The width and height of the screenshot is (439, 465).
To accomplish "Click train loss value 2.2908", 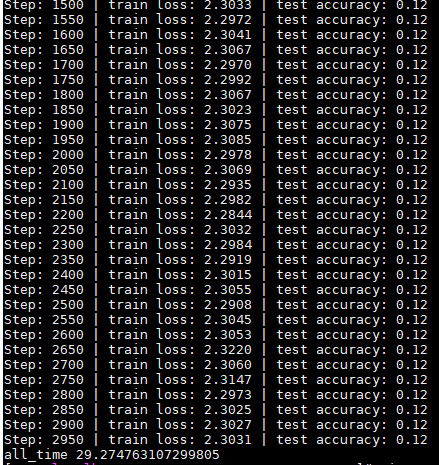I will pos(228,305).
